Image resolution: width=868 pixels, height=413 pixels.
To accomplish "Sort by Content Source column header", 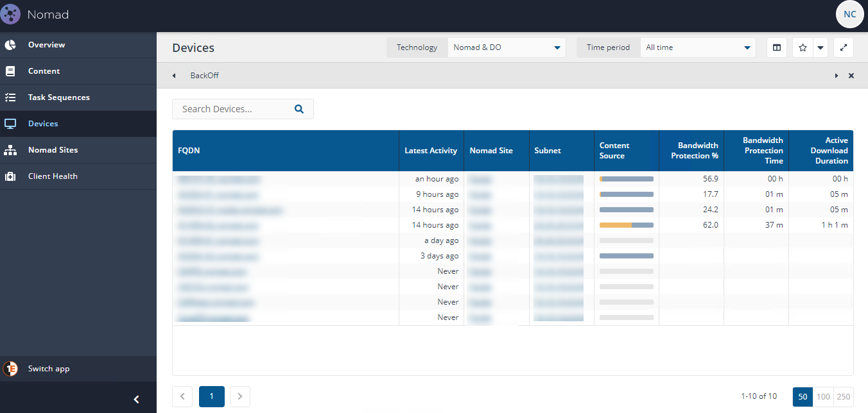I will (x=627, y=151).
